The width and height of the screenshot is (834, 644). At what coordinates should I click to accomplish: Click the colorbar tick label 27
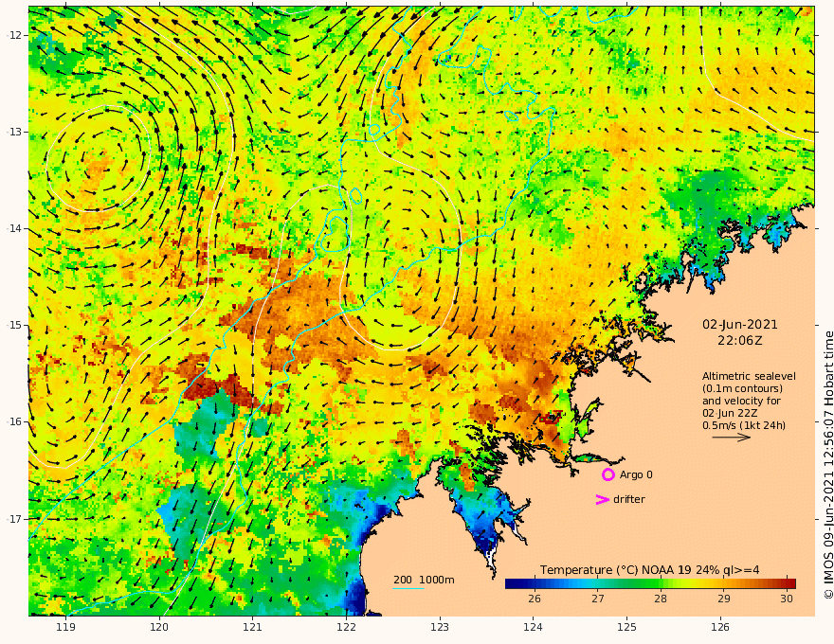coord(597,599)
